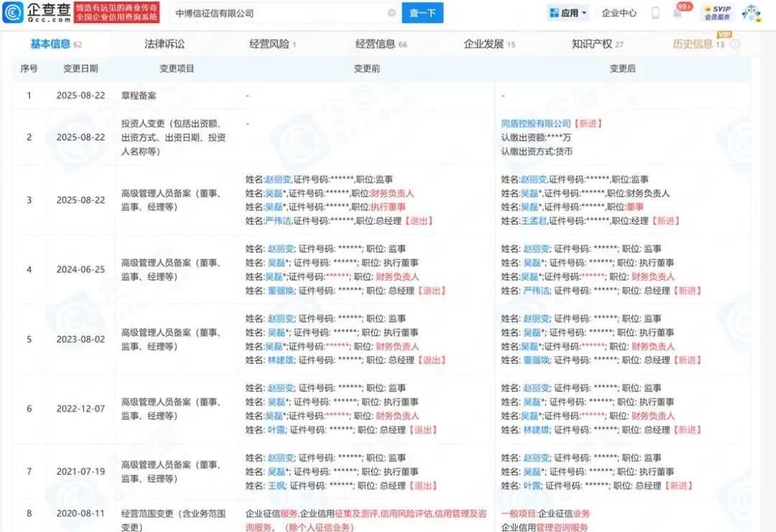Select the 2022-12-07 date cell
Screen dimensions: 776x532
80,409
